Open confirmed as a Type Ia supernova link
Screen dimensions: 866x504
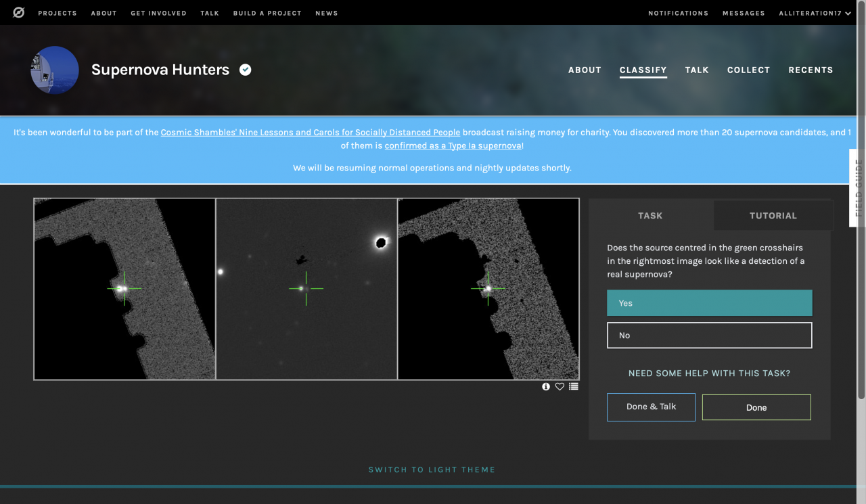[x=453, y=145]
